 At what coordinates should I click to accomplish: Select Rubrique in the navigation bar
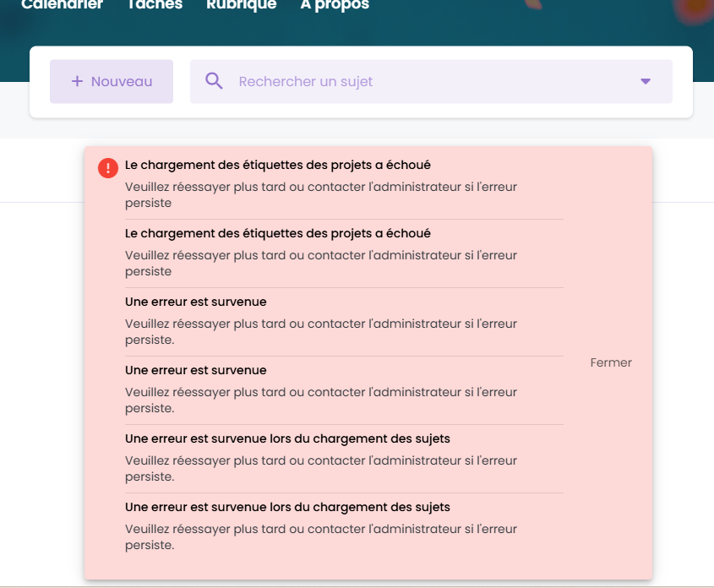(x=241, y=5)
